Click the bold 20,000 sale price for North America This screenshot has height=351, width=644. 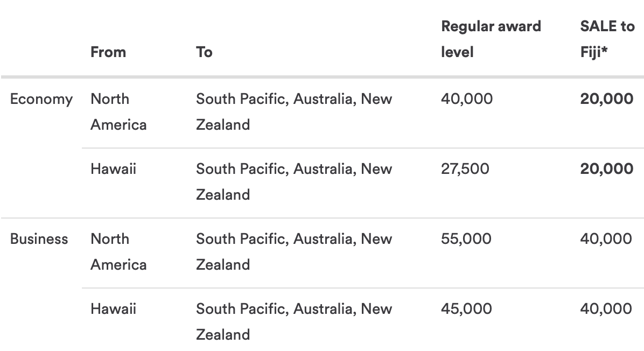pos(607,99)
